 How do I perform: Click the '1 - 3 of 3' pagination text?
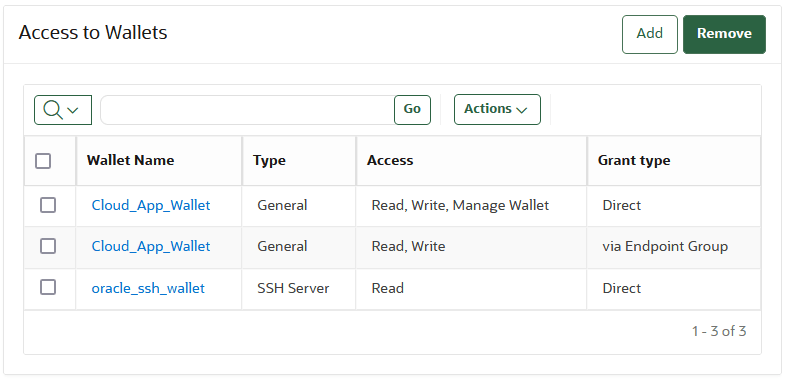point(719,331)
